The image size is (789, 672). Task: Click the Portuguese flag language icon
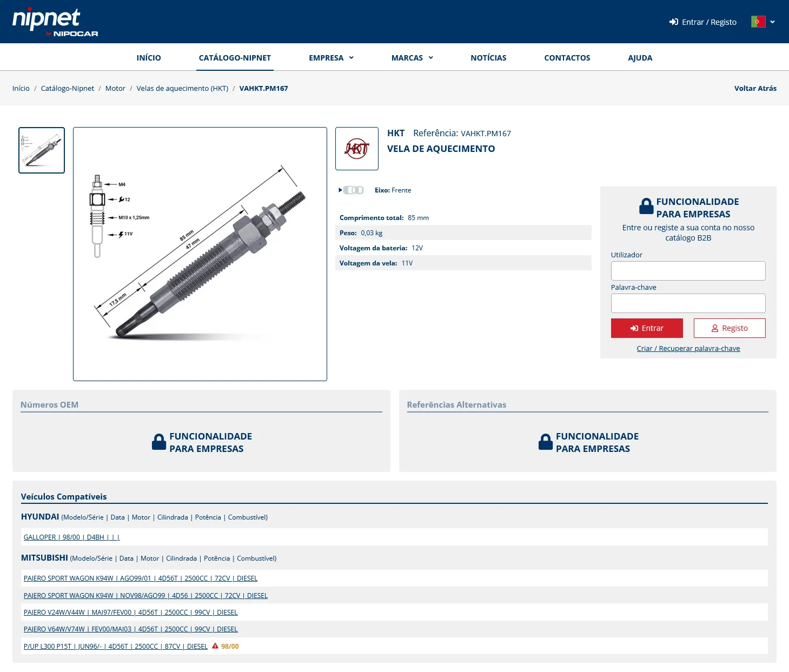tap(758, 22)
